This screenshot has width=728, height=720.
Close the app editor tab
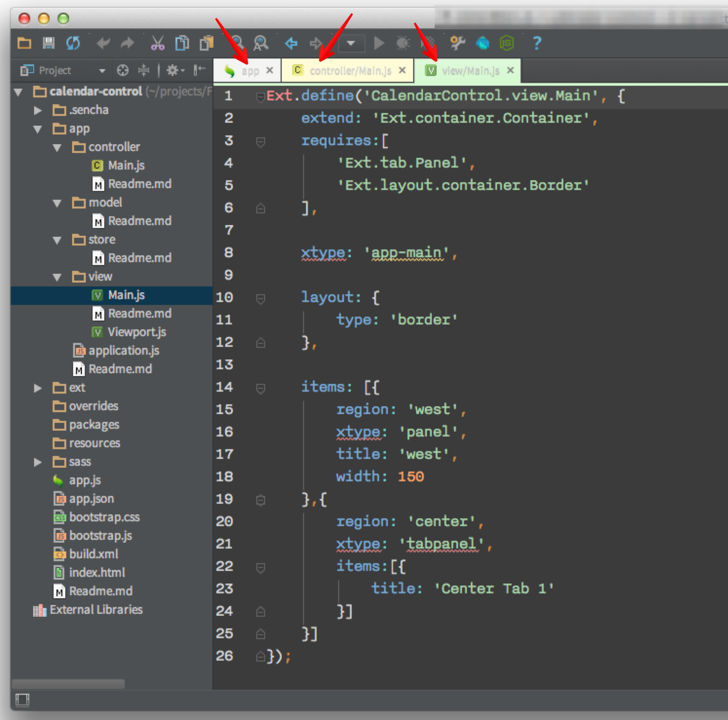(x=269, y=70)
